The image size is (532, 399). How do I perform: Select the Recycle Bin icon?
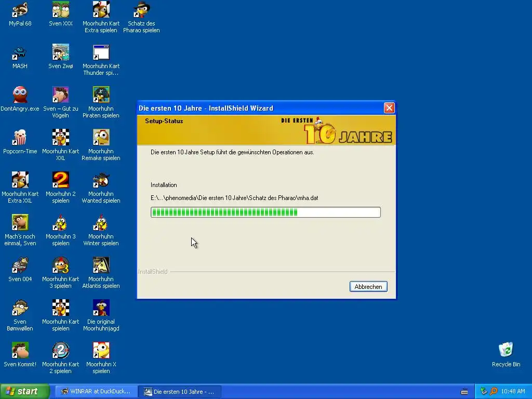tap(506, 355)
